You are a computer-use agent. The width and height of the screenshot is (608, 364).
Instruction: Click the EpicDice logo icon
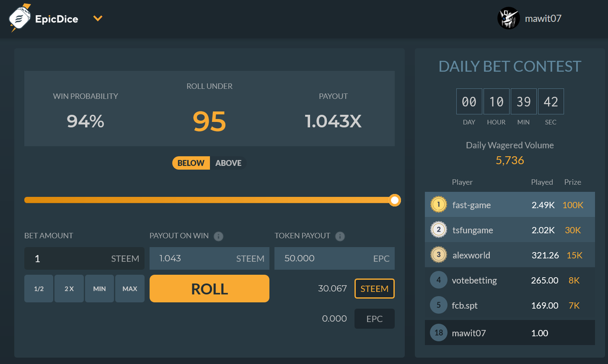pyautogui.click(x=20, y=18)
